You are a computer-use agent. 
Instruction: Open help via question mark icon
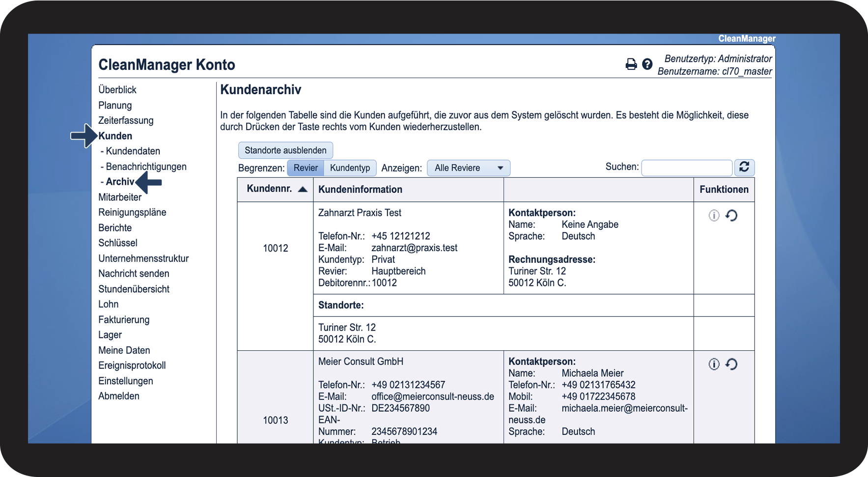tap(647, 64)
